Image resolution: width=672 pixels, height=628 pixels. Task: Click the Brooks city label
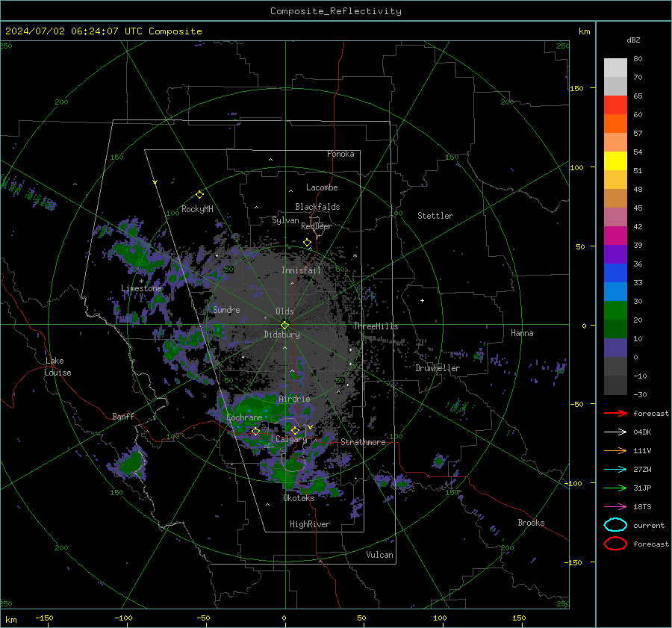pyautogui.click(x=531, y=523)
